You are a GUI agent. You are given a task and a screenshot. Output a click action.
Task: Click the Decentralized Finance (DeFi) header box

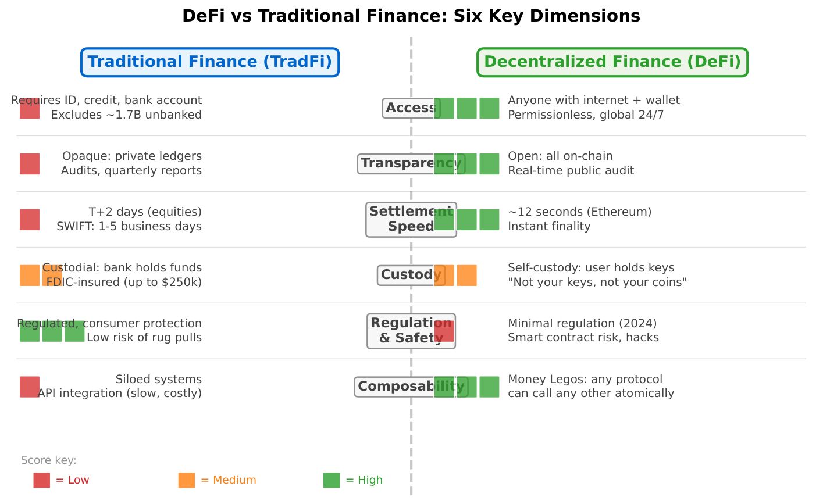(x=612, y=62)
